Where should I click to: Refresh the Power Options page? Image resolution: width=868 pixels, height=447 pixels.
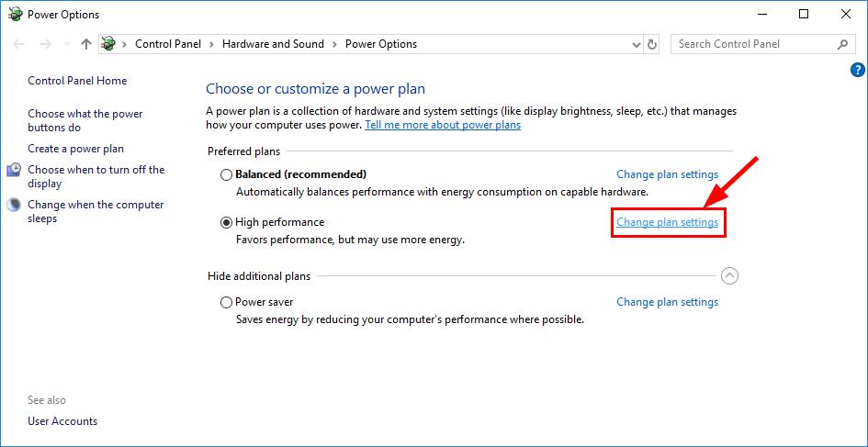pyautogui.click(x=652, y=44)
